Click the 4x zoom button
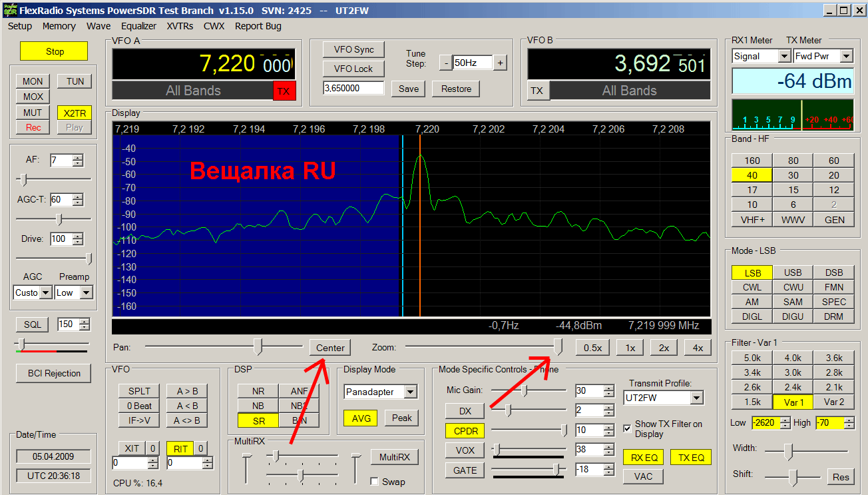868x495 pixels. tap(697, 348)
